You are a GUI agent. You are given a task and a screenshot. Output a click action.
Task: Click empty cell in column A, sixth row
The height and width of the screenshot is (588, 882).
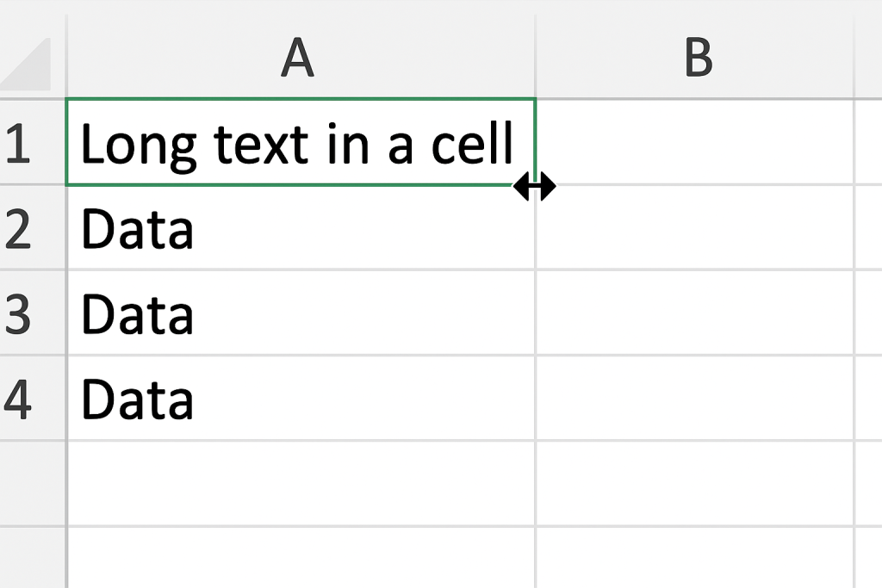pos(299,558)
